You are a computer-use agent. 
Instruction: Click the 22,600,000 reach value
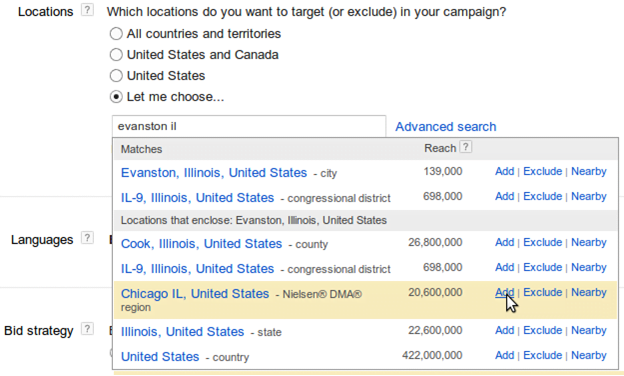435,330
